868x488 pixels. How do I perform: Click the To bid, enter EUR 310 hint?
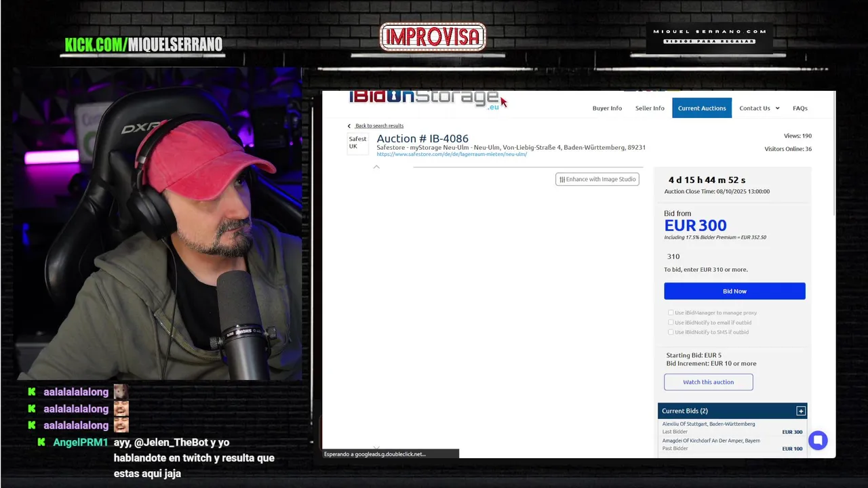tap(706, 270)
